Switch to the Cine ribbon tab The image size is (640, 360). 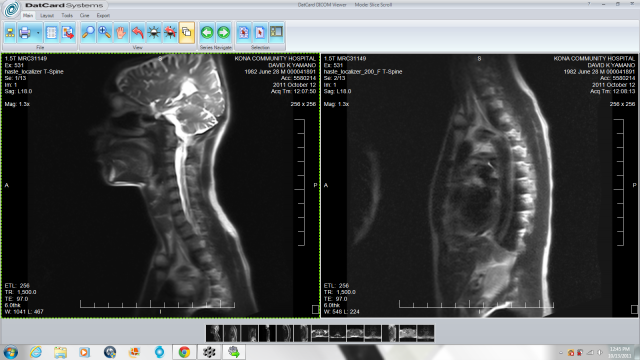(x=84, y=16)
